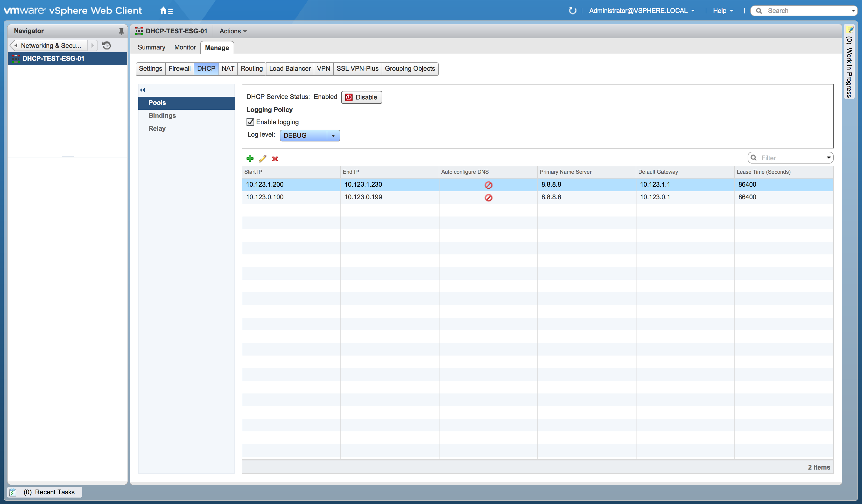Select DHCP-TEST-ESG-01 in navigator tree
The width and height of the screenshot is (862, 504).
[67, 58]
